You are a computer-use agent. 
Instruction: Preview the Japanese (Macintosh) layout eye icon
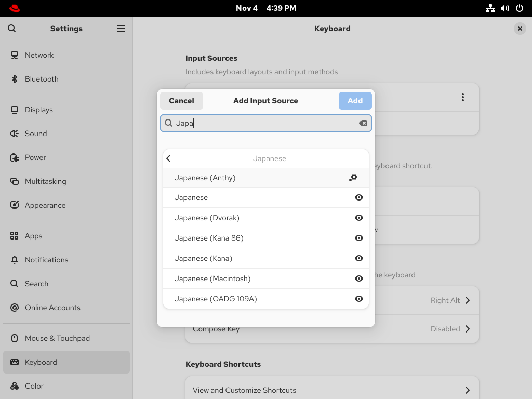tap(358, 278)
